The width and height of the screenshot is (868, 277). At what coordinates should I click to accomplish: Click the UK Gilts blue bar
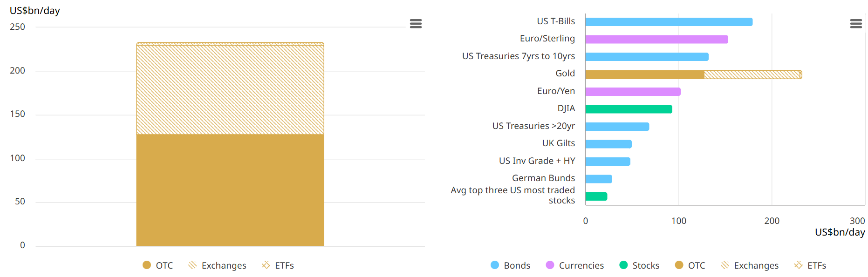pyautogui.click(x=608, y=144)
